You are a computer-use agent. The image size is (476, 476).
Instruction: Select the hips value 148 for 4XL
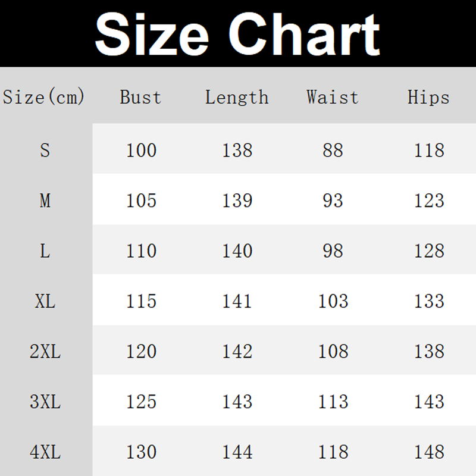coord(429,452)
